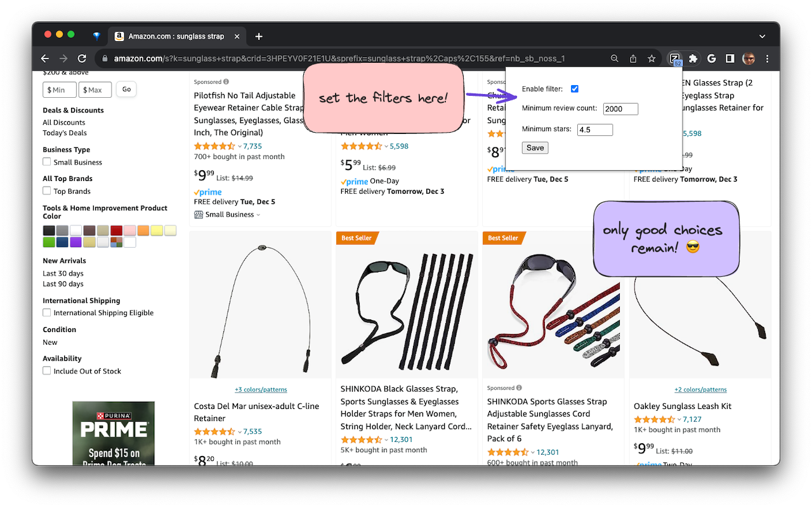View site info lock icon

click(105, 58)
